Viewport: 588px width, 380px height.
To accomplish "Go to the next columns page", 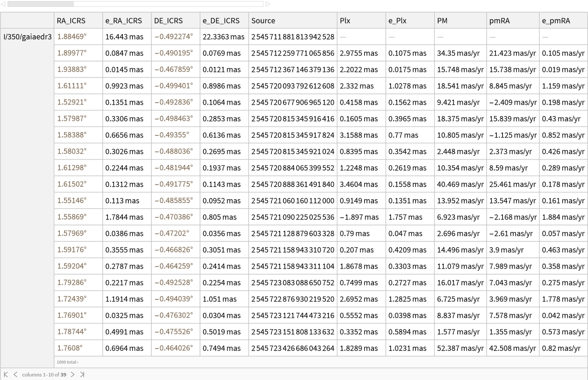I will pyautogui.click(x=73, y=374).
